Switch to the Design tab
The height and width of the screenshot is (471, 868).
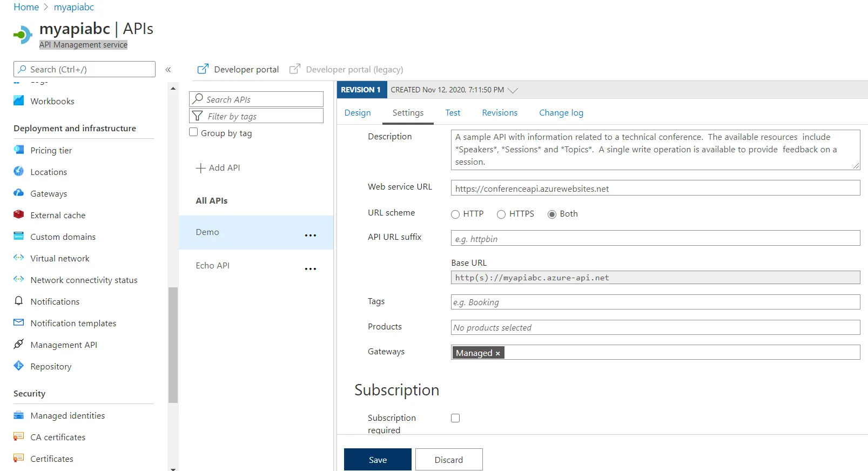tap(358, 112)
